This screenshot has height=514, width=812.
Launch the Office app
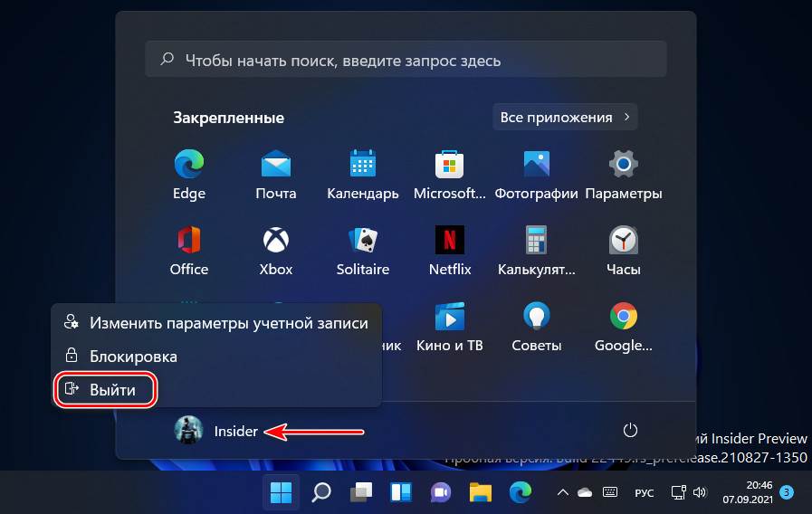(189, 251)
